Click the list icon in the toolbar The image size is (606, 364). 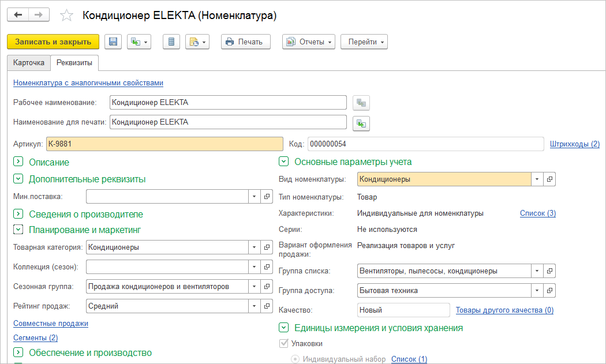tap(171, 42)
